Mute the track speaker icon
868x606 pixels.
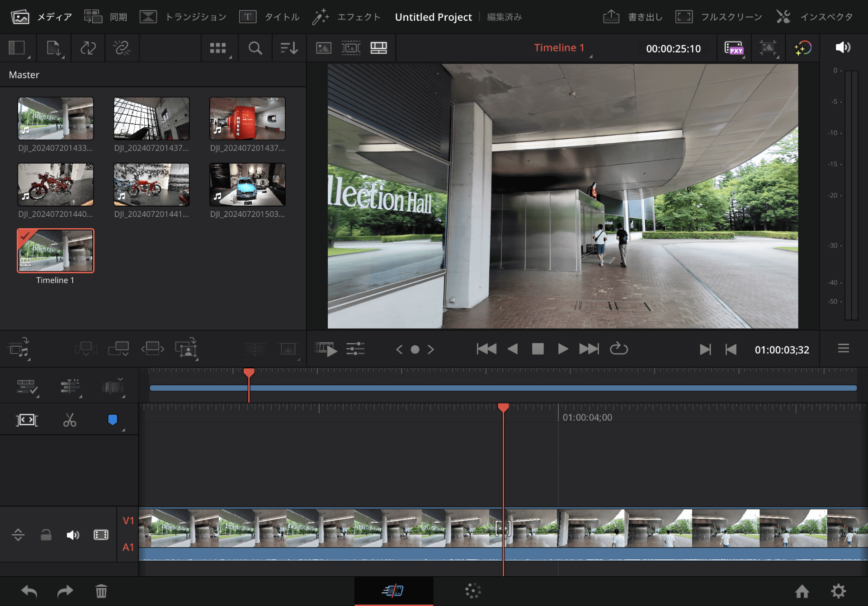73,535
